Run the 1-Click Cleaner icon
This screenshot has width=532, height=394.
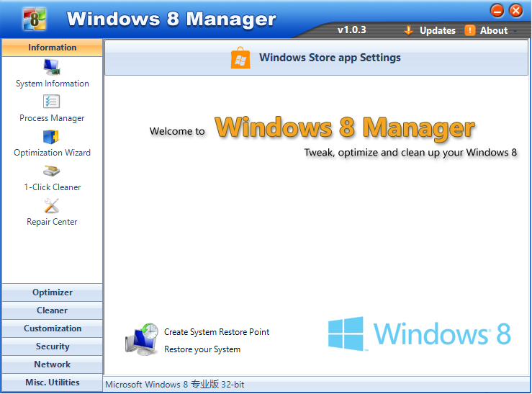click(x=52, y=171)
